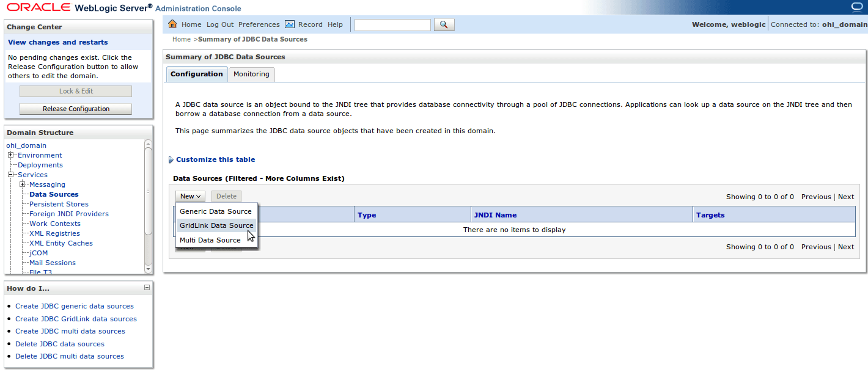Sort table by Targets column
868x372 pixels.
point(710,215)
